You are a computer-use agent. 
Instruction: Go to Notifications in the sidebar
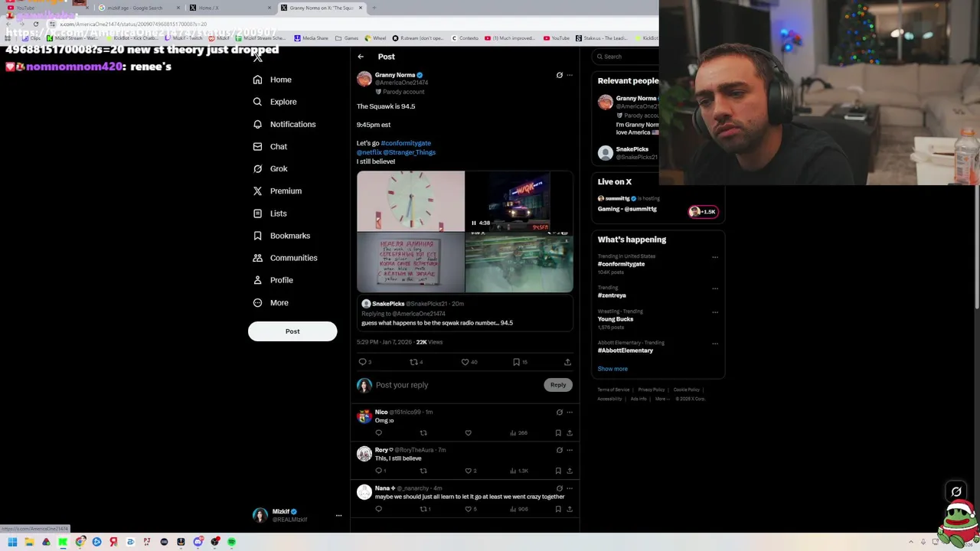tap(284, 124)
